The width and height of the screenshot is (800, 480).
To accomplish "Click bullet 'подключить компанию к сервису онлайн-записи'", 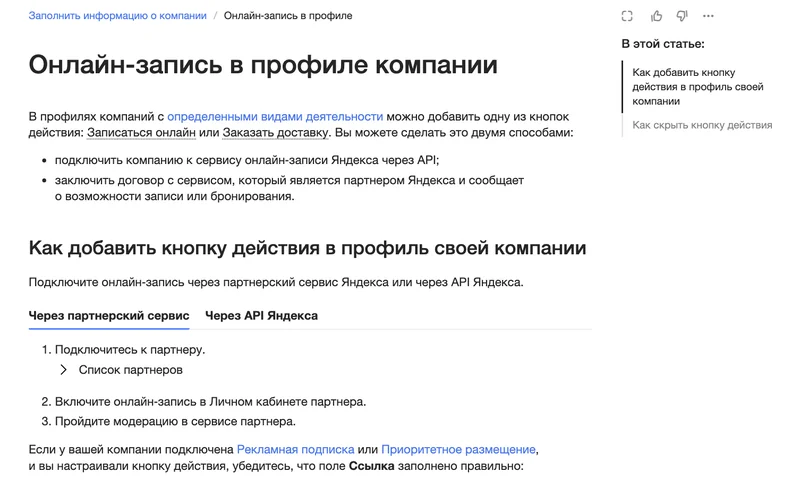I will 247,160.
